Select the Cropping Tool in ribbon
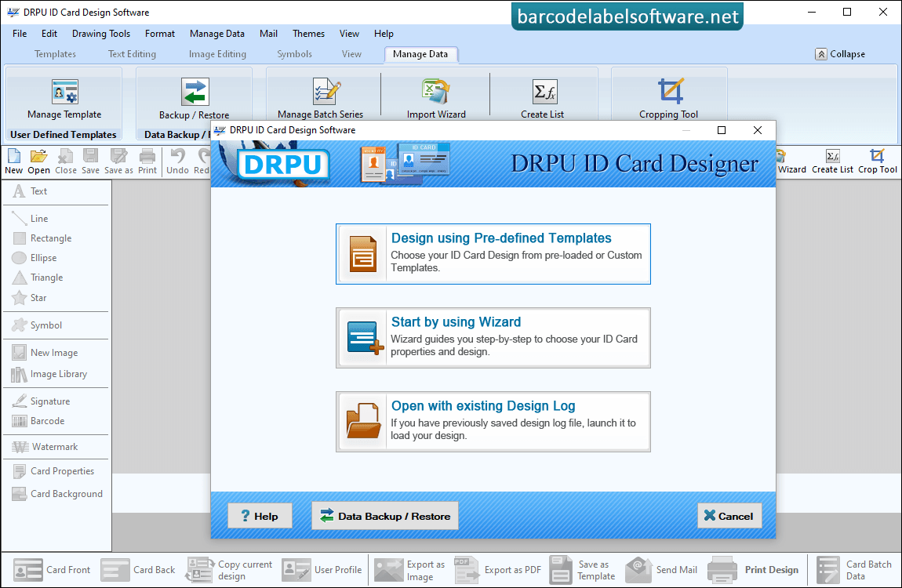This screenshot has width=902, height=588. coord(669,99)
